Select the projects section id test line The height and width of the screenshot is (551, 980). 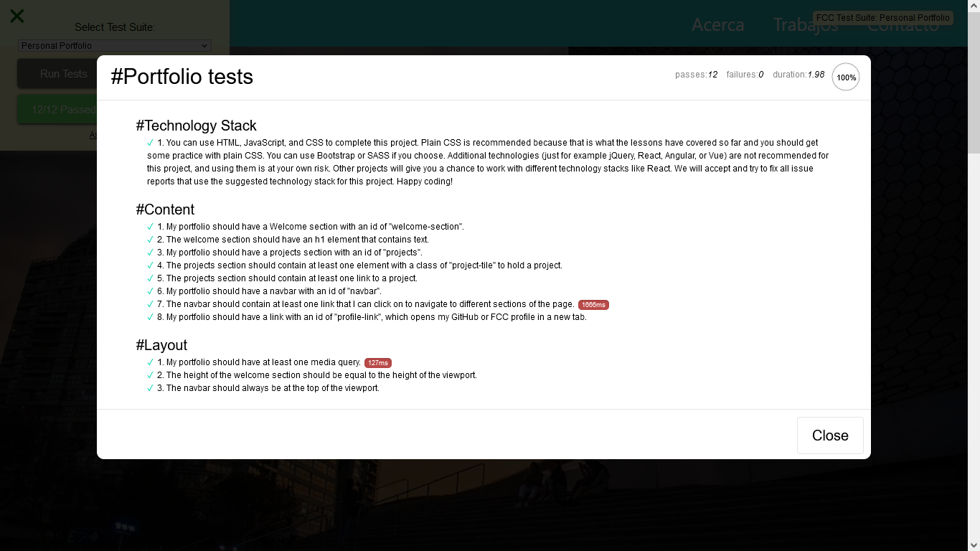290,253
